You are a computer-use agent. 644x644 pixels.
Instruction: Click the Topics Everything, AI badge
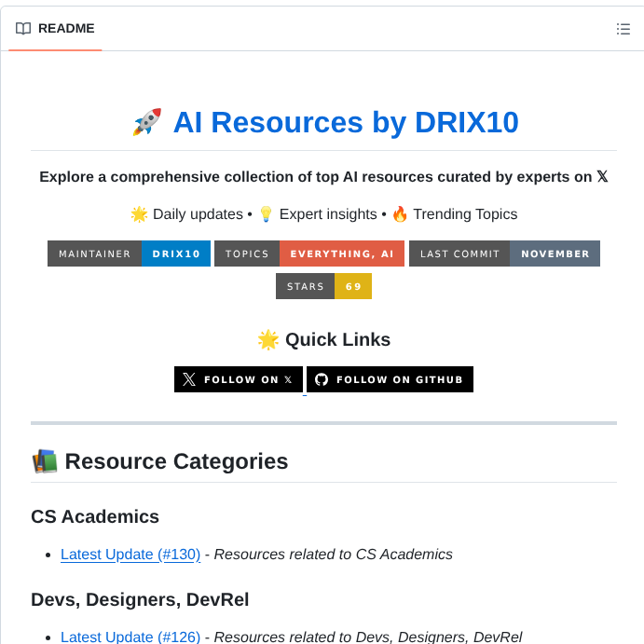[x=309, y=253]
